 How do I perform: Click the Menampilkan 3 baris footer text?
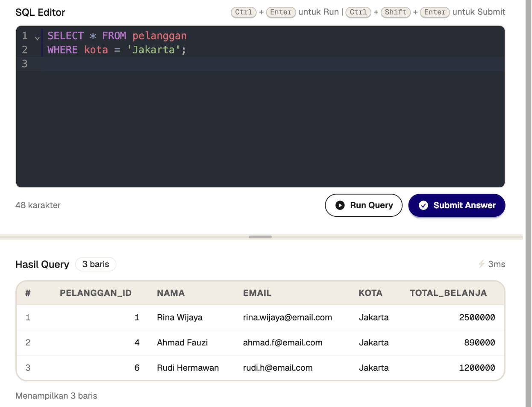(56, 396)
